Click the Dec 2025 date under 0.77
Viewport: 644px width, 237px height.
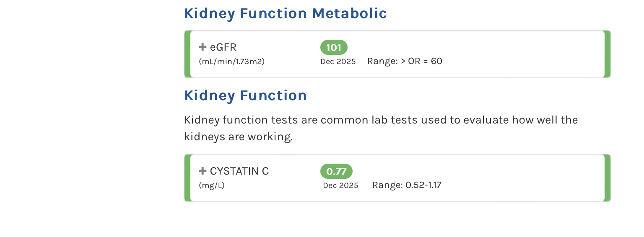pyautogui.click(x=340, y=185)
